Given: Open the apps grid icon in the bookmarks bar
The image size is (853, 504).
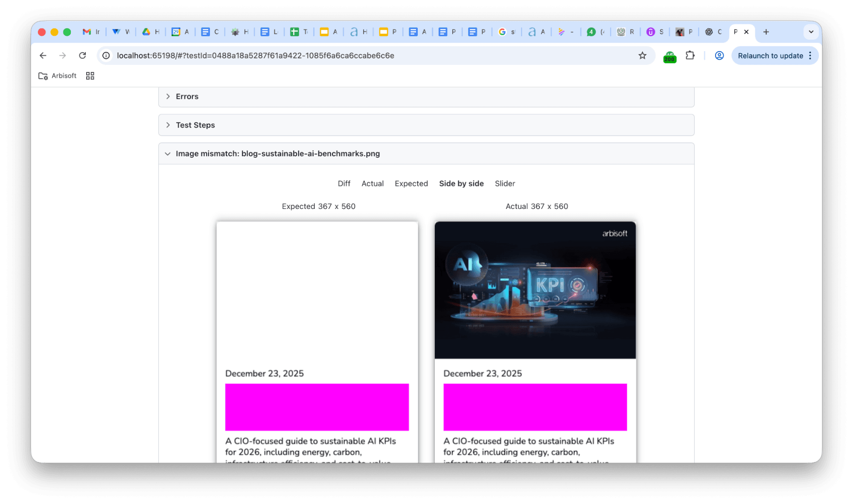Looking at the screenshot, I should [x=90, y=76].
